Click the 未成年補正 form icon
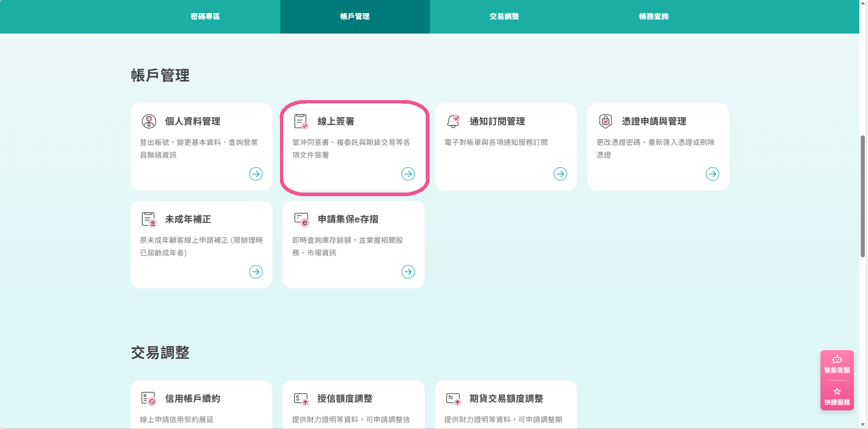The width and height of the screenshot is (868, 429). pos(149,219)
